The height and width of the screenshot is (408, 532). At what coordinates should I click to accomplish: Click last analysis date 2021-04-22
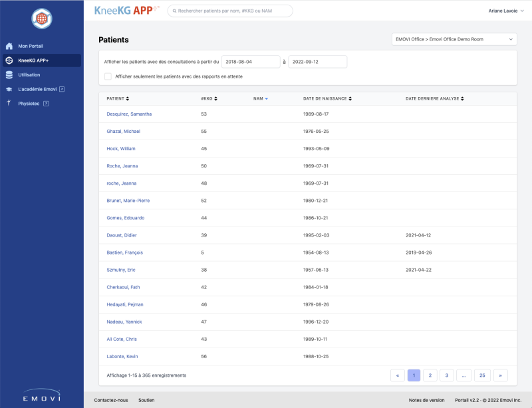[418, 270]
